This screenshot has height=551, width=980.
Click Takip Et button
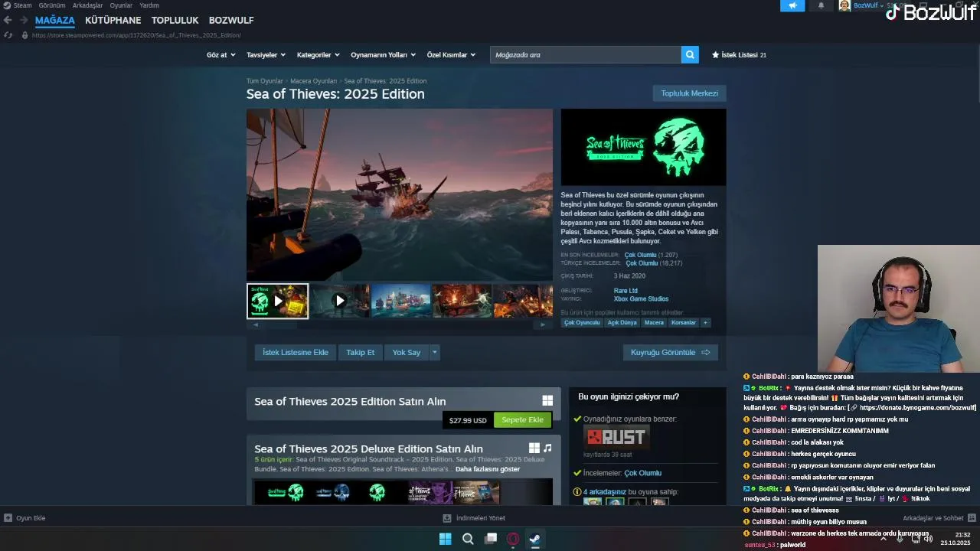pos(360,352)
